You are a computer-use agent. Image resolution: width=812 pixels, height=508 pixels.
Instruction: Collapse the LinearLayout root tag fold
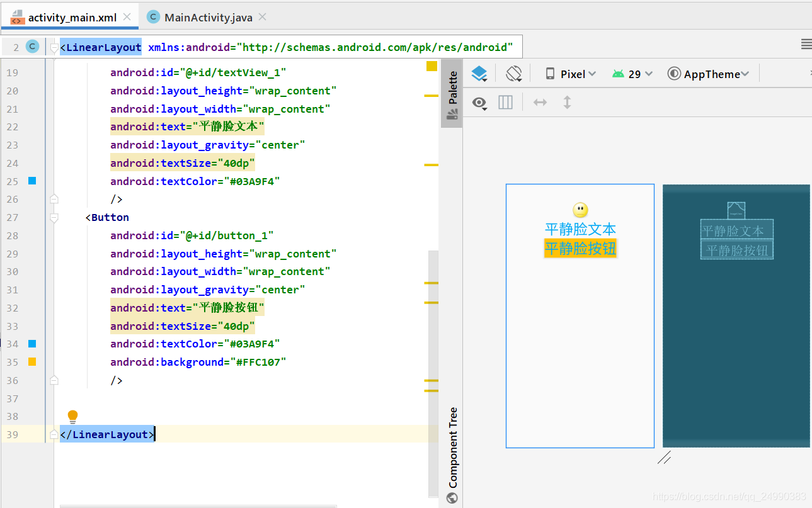point(54,47)
